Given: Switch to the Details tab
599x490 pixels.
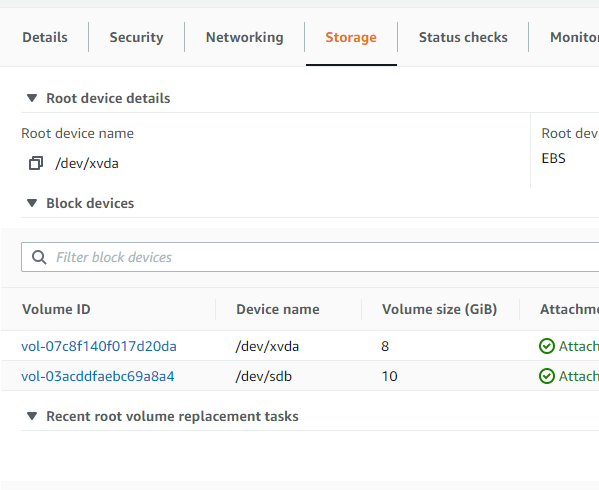Looking at the screenshot, I should coord(45,37).
